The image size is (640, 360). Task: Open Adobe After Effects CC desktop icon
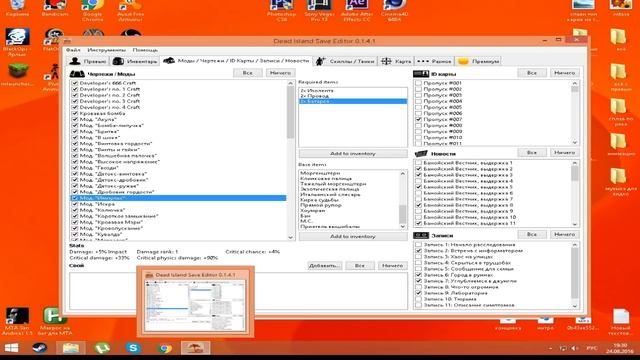tap(356, 10)
